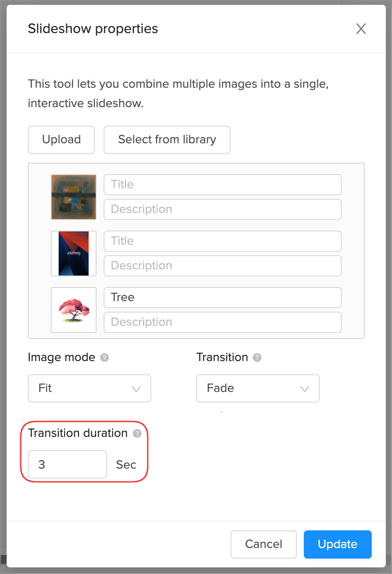Click the help icon beside Image mode
This screenshot has height=574, width=392.
click(x=105, y=358)
